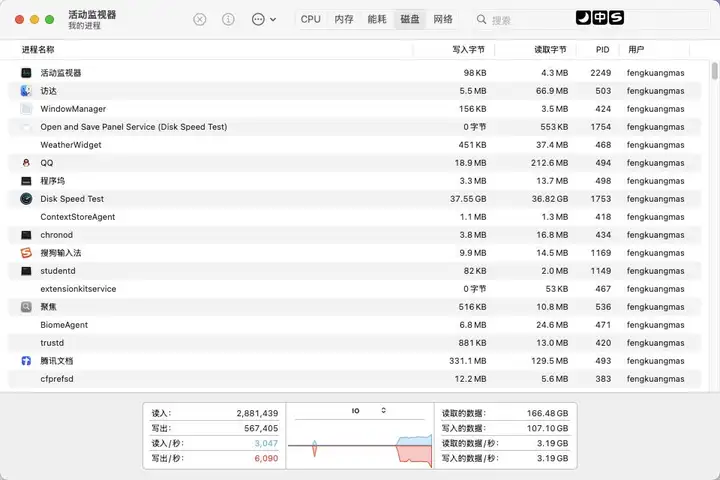720x480 pixels.
Task: Click 写入的数据 107.10 GB value
Action: coord(547,429)
